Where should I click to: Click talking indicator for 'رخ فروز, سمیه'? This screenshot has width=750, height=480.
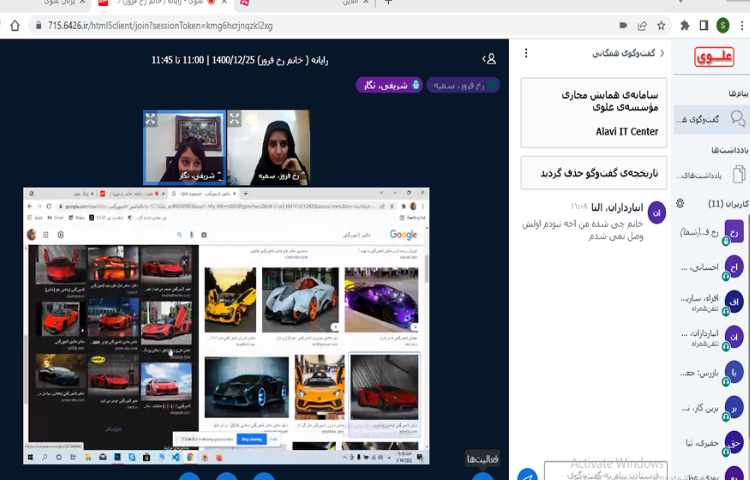(463, 86)
